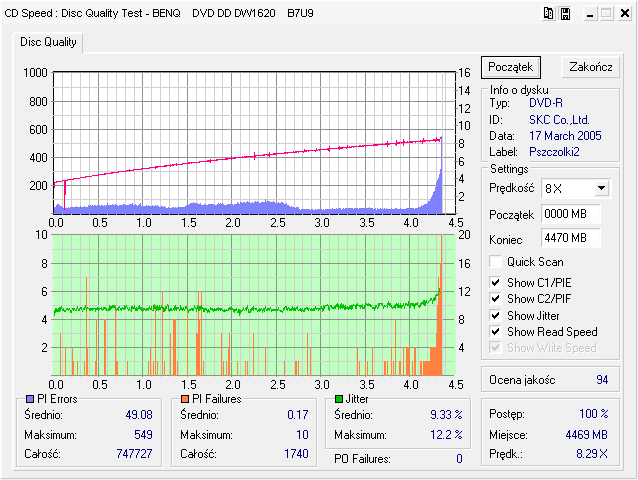Click the upper PI Errors graph

coord(254,143)
